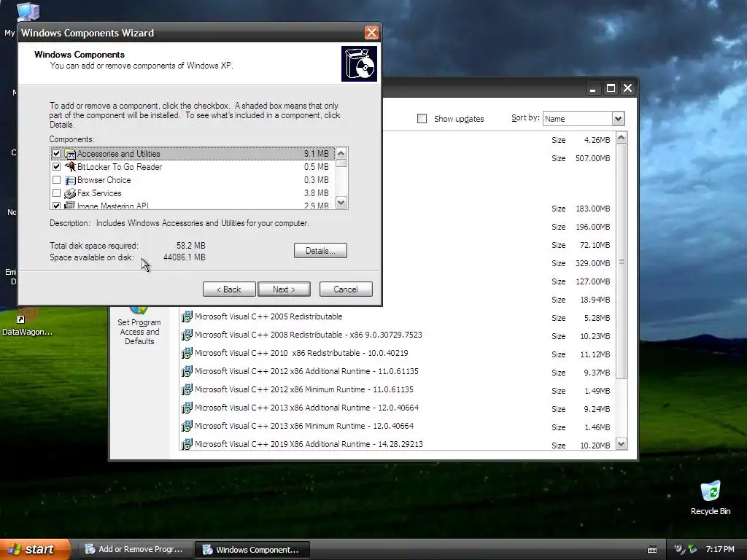Image resolution: width=747 pixels, height=560 pixels.
Task: Maximize the Add or Remove Programs window
Action: pyautogui.click(x=611, y=88)
